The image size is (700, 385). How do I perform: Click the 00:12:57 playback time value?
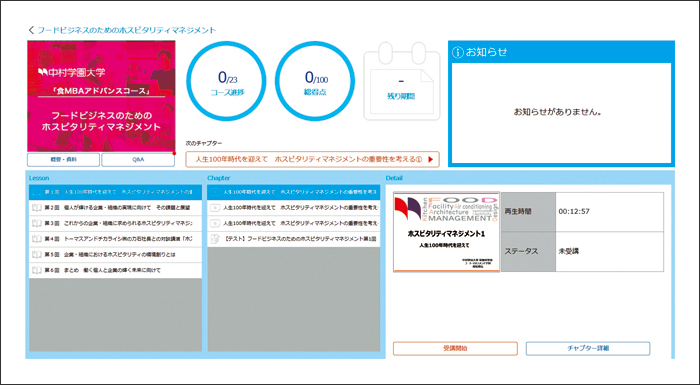tap(574, 212)
